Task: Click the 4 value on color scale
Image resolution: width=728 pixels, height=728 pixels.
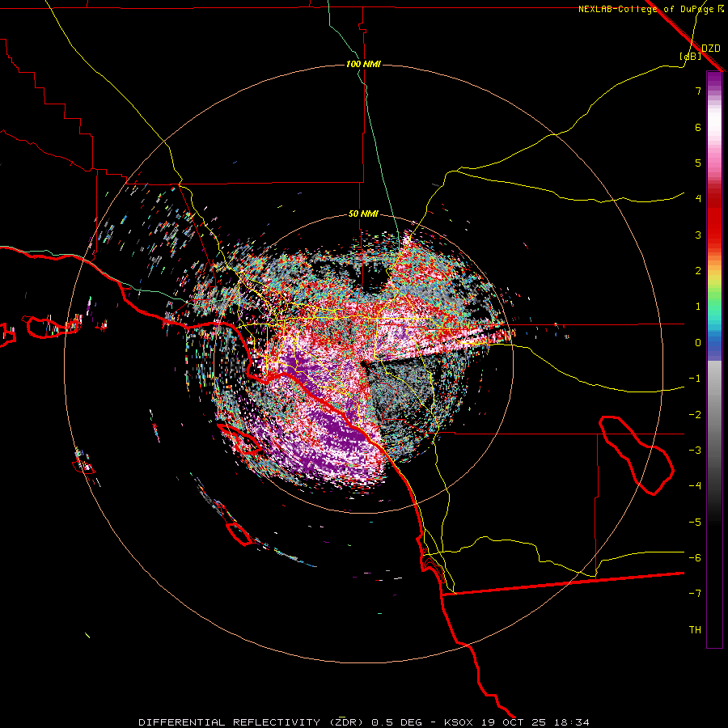Action: [698, 199]
